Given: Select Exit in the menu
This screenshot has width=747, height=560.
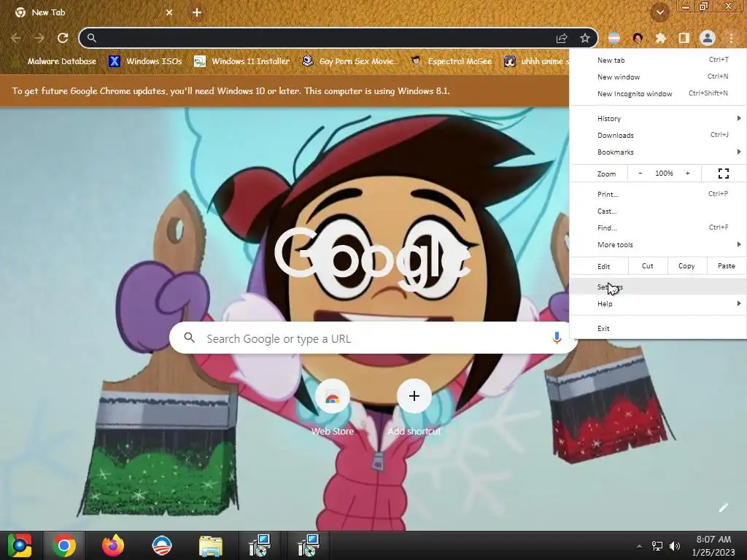Looking at the screenshot, I should click(658, 328).
